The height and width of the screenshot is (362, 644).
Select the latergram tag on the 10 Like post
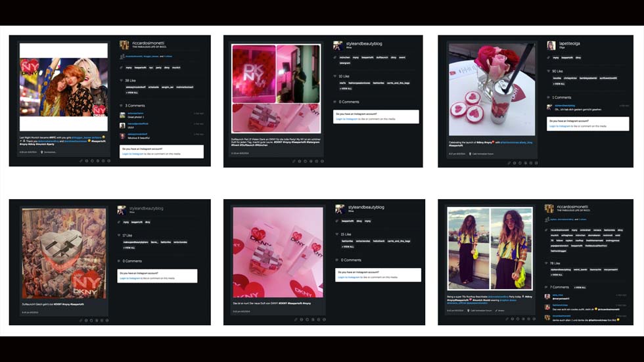click(x=345, y=63)
